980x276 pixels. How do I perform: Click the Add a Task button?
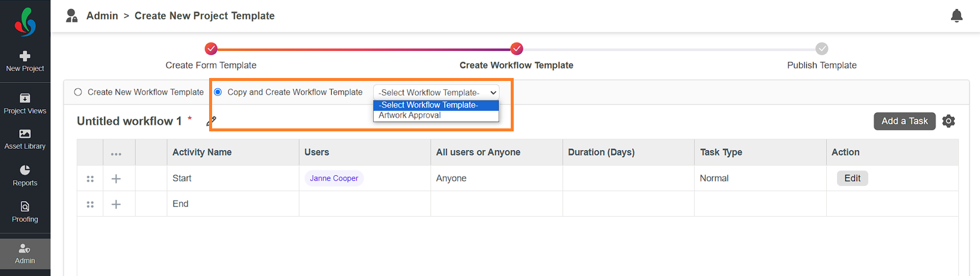(904, 121)
